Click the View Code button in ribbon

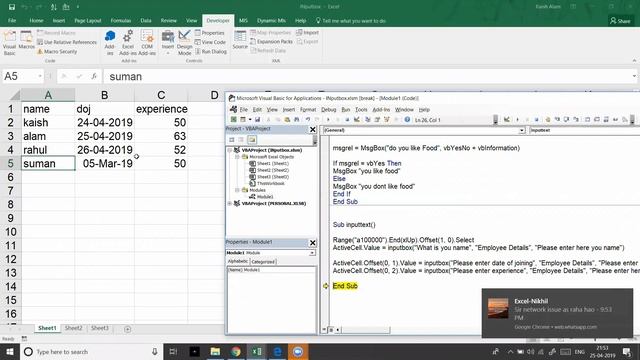pyautogui.click(x=210, y=42)
